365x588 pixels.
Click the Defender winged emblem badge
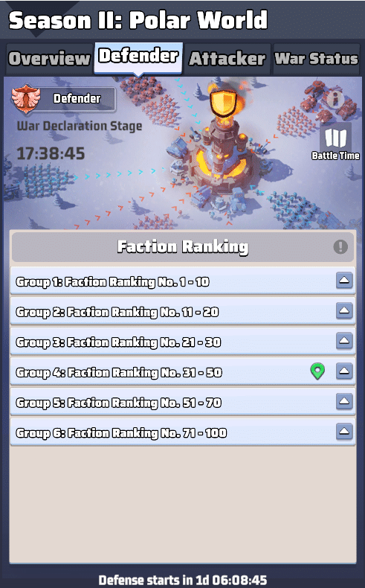pos(25,99)
